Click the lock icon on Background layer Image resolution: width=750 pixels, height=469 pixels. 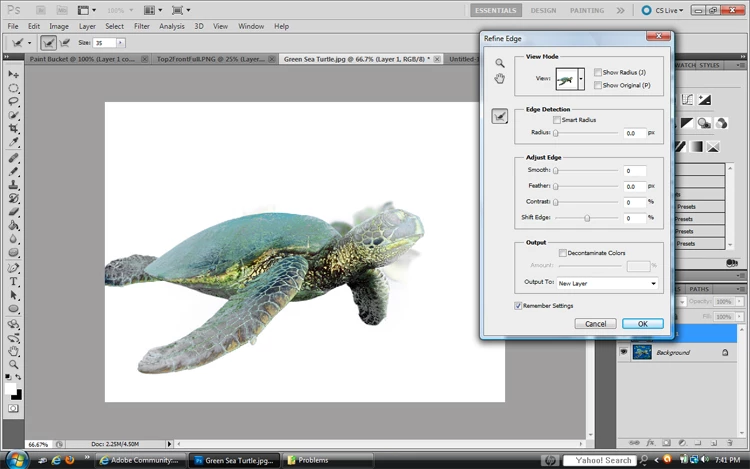(725, 352)
